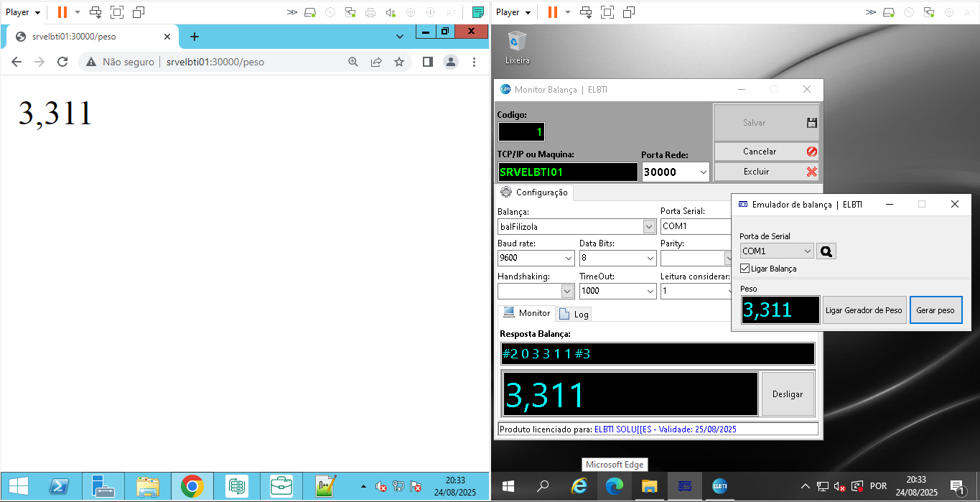This screenshot has height=502, width=980.
Task: Open Microsoft Edge from the taskbar
Action: point(614,486)
